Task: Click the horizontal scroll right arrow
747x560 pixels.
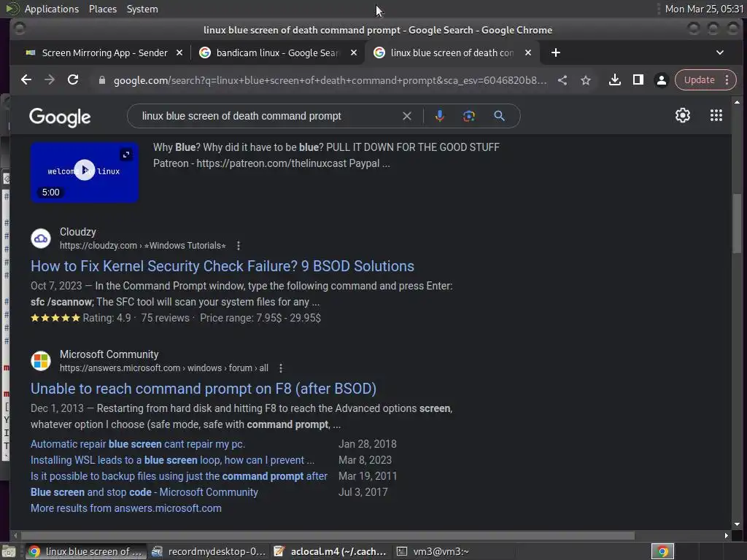Action: (726, 536)
